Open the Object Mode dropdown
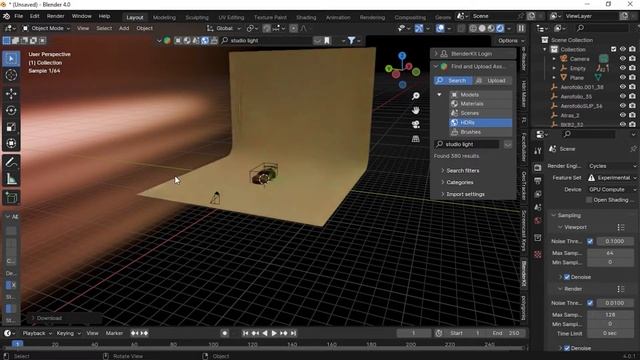This screenshot has width=640, height=360. point(46,28)
